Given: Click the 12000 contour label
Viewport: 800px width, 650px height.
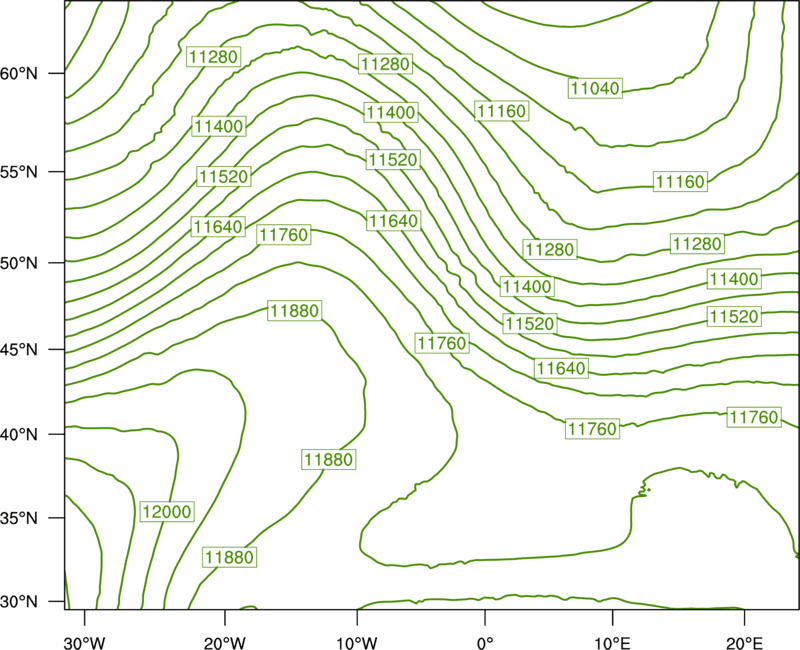Looking at the screenshot, I should click(167, 512).
